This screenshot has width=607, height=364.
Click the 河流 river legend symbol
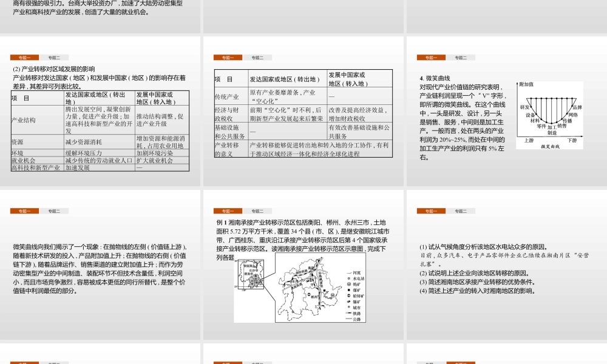[349, 272]
